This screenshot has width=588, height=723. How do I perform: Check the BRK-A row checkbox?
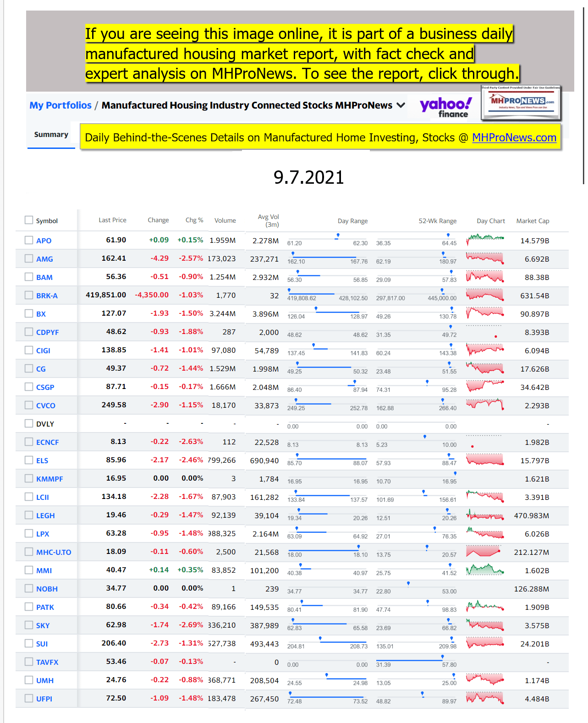pos(29,295)
